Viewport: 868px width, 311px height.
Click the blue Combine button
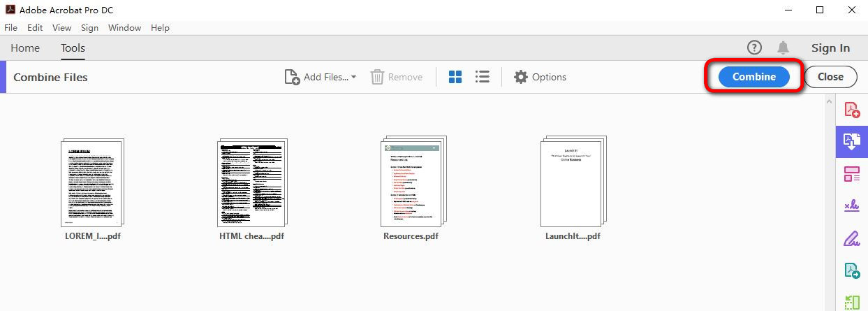(x=753, y=77)
